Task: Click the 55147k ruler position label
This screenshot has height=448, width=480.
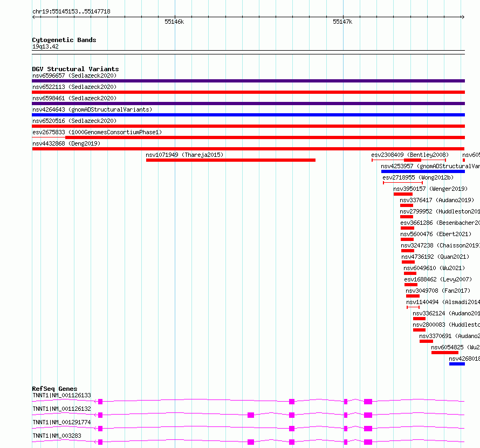Action: click(342, 22)
